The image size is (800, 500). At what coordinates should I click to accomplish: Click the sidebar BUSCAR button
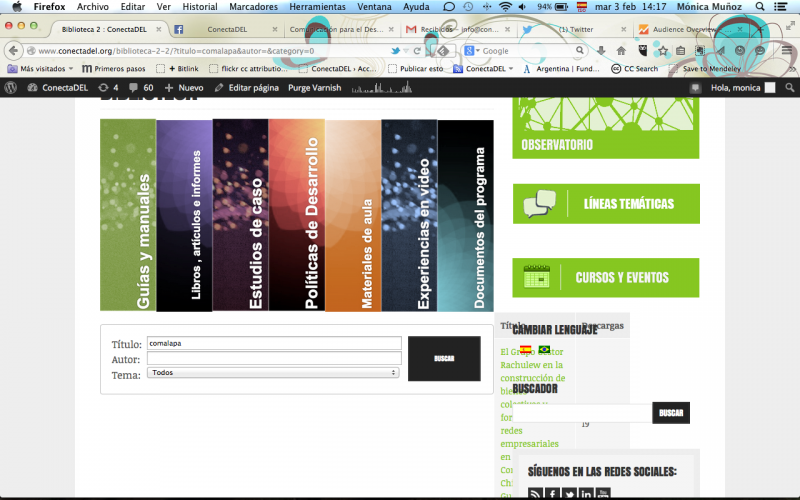tap(671, 413)
